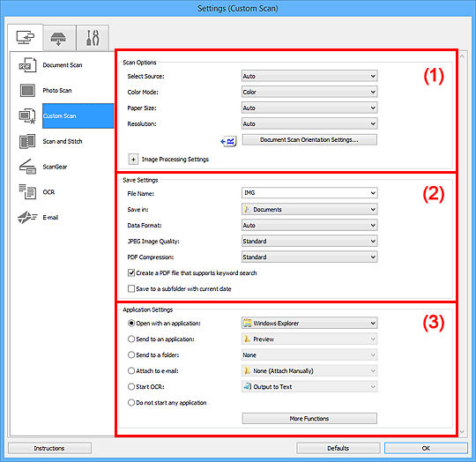
Task: Click the Scan and Stitch icon
Action: [x=27, y=141]
